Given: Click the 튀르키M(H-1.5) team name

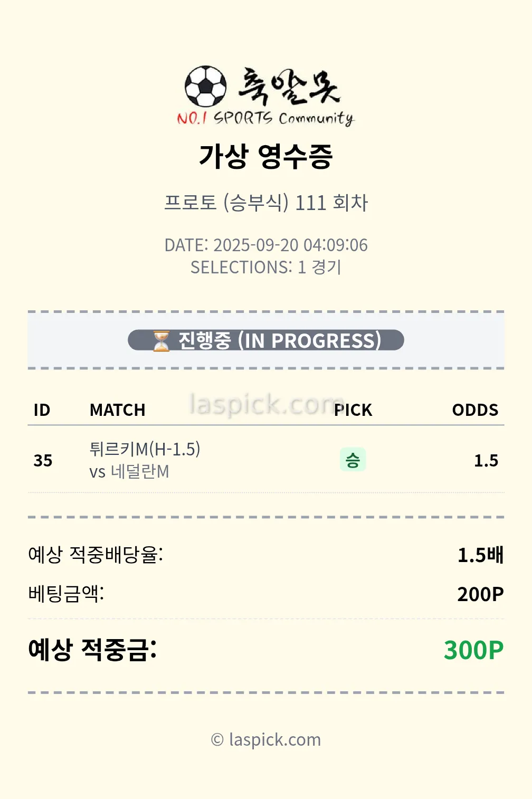Looking at the screenshot, I should click(x=145, y=449).
